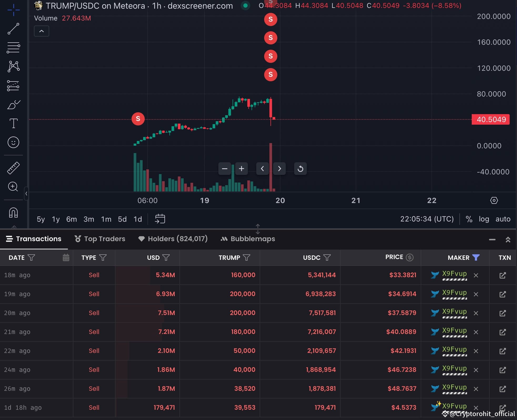Open the USD column filter
517x420 pixels.
166,257
